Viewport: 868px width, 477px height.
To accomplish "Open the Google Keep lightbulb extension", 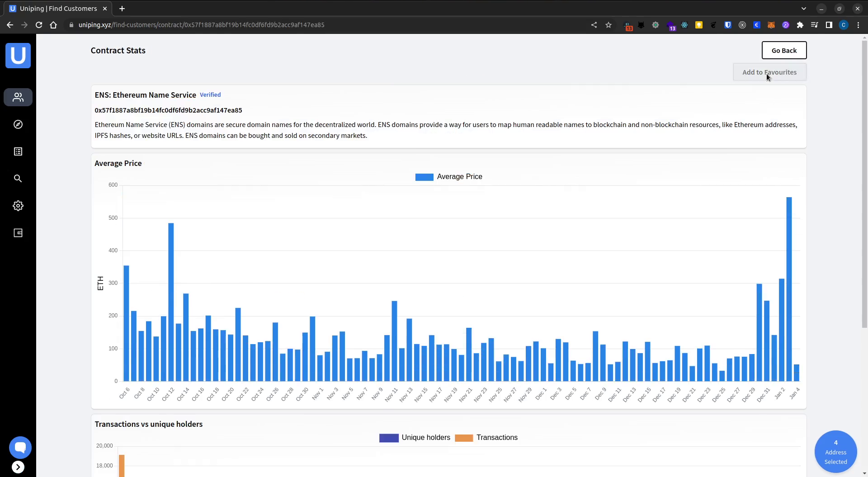I will (699, 25).
